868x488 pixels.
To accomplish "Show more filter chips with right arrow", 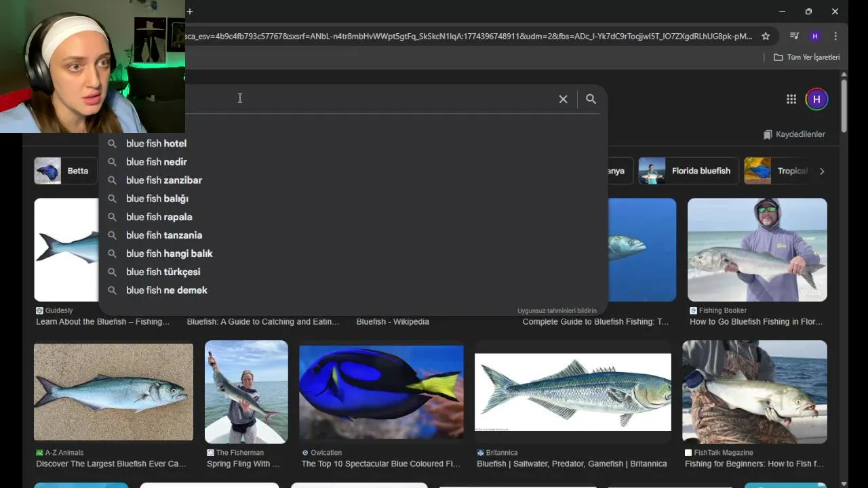I will (x=822, y=171).
